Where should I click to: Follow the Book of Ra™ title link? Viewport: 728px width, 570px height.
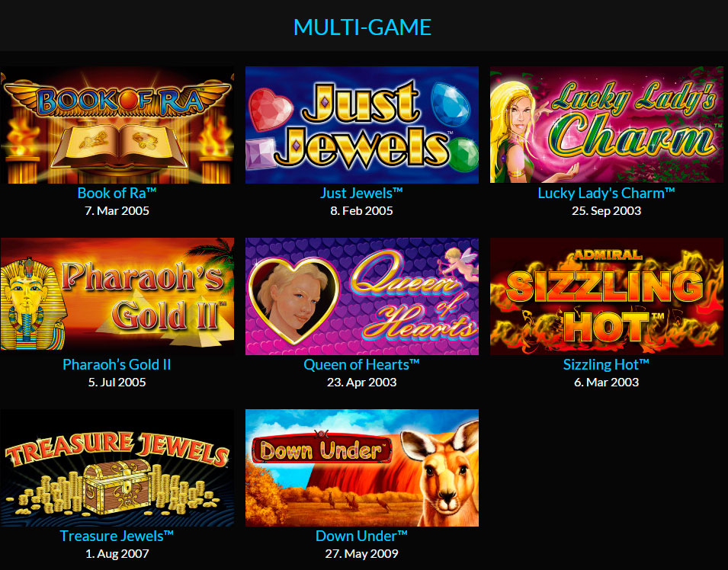pos(117,193)
